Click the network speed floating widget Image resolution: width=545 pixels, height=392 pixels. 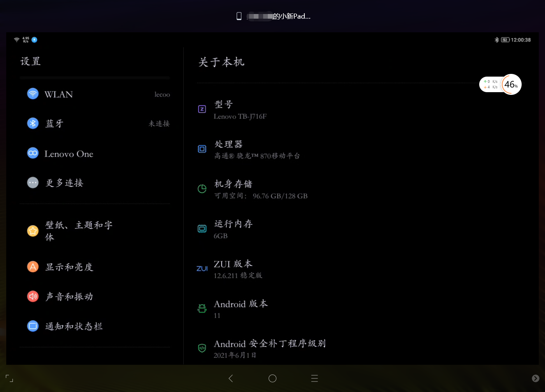pyautogui.click(x=490, y=84)
